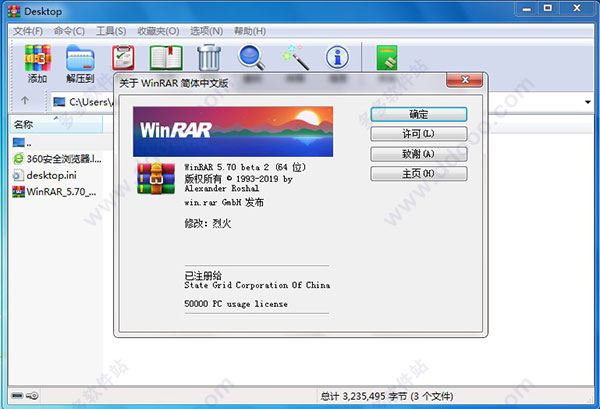Screen dimensions: 600x409
Task: Click 'WinRAR 5.70 beta 2' version text
Action: click(245, 167)
